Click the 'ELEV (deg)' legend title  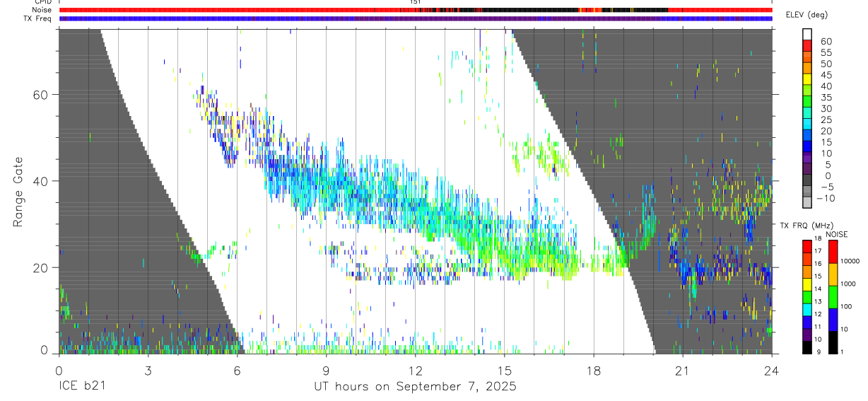(x=806, y=16)
